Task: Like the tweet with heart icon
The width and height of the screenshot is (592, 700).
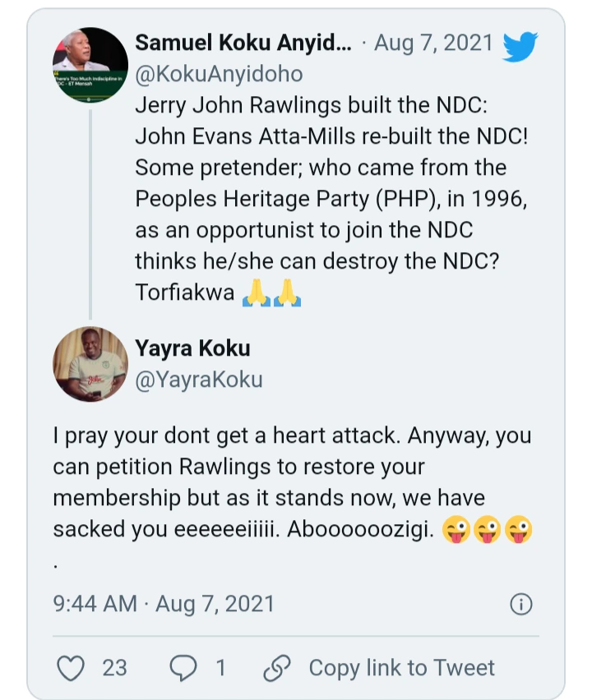Action: pos(71,668)
